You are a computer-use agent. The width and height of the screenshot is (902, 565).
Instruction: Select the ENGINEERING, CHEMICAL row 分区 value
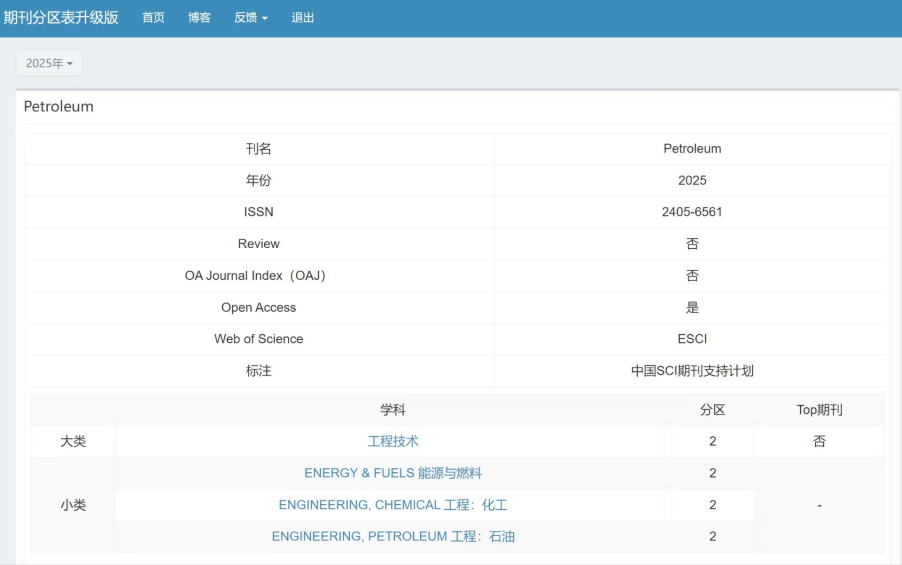(x=712, y=505)
